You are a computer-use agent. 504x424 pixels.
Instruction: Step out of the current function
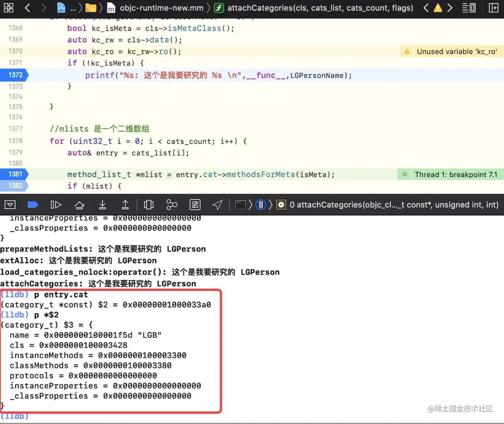point(125,205)
